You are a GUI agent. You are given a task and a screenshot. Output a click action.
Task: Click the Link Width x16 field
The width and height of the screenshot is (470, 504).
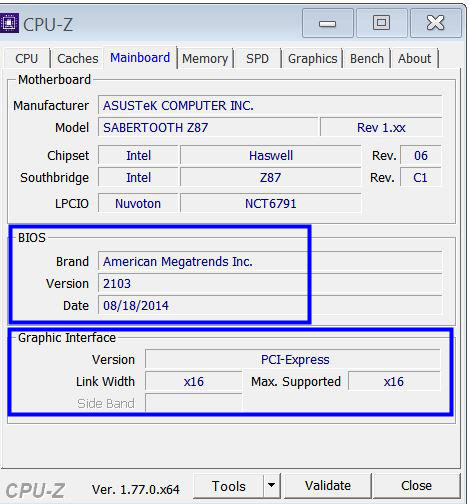coord(194,381)
